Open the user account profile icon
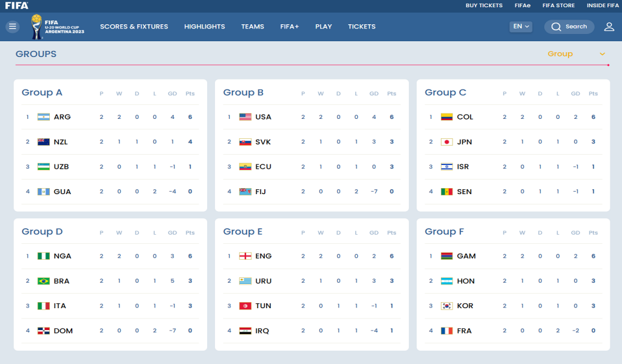The image size is (622, 364). coord(609,27)
